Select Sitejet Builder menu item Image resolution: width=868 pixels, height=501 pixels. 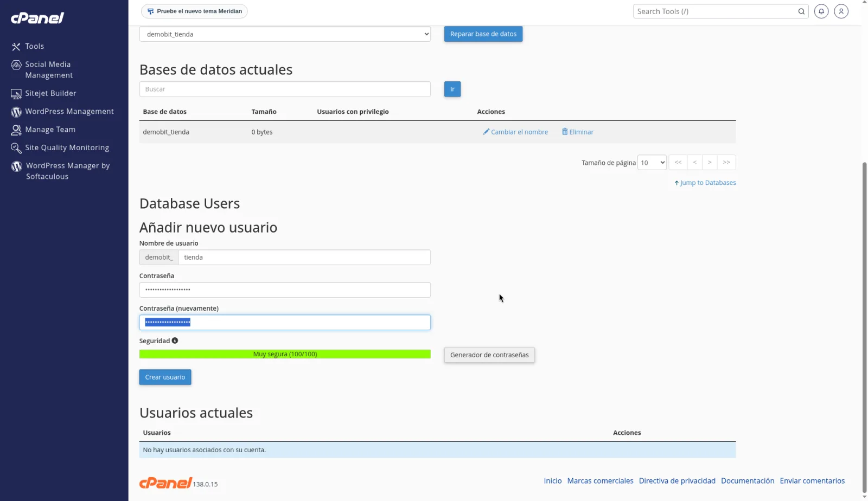pyautogui.click(x=50, y=93)
